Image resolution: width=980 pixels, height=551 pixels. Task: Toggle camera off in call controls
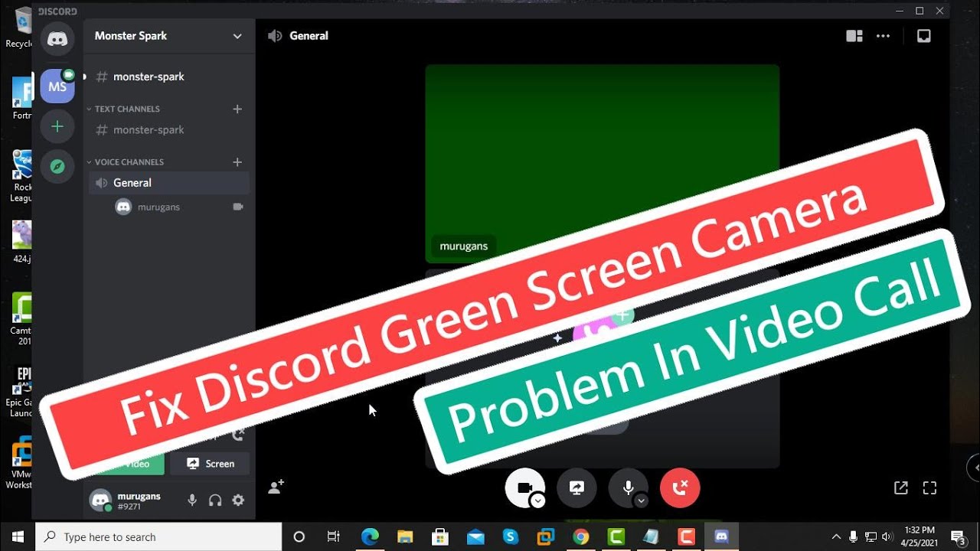[525, 488]
